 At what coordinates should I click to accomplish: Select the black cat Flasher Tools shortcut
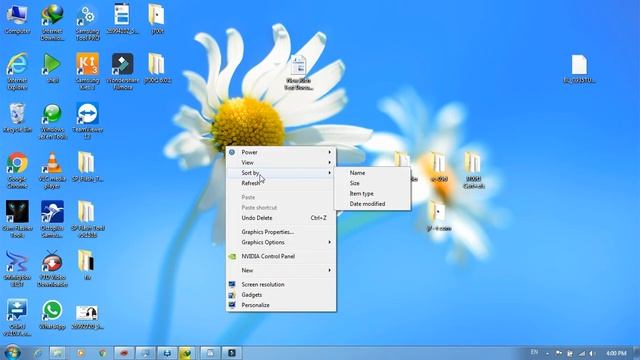point(17,219)
